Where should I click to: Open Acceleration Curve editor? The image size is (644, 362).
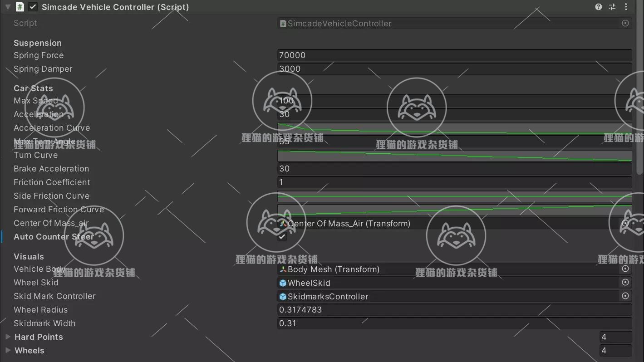coord(454,128)
